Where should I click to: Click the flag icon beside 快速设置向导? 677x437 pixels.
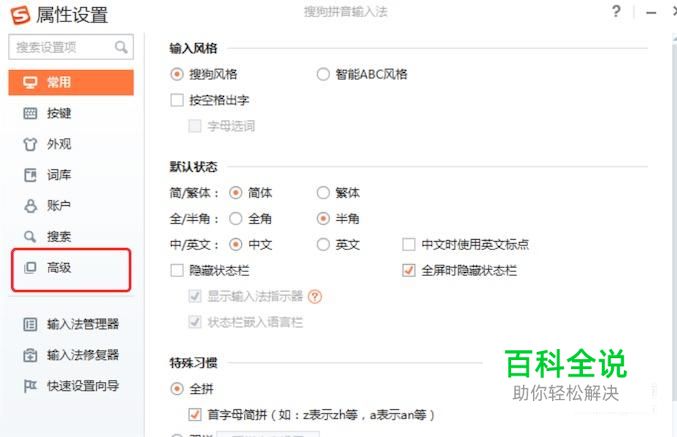30,386
